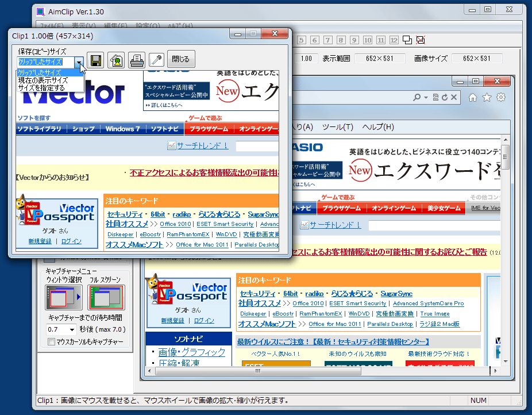Viewport: 532px width, 415px height.
Task: Click the horizontal scrollbar left arrow
Action: [x=149, y=371]
